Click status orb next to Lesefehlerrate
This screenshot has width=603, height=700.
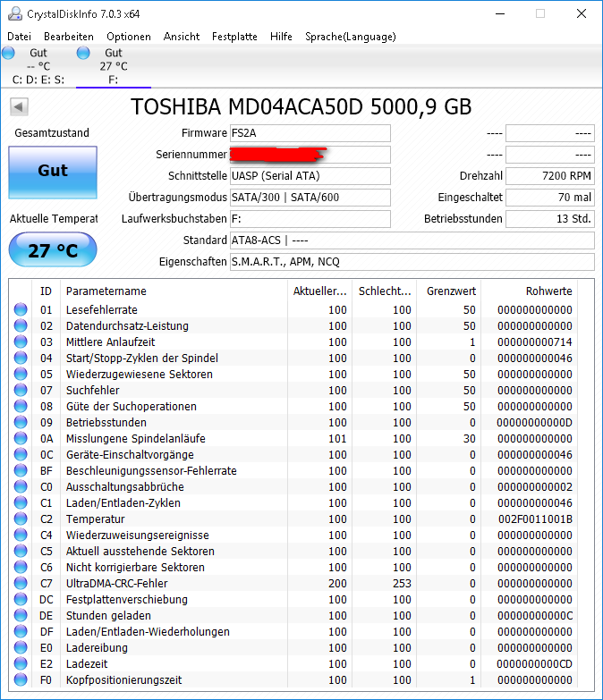pyautogui.click(x=21, y=310)
